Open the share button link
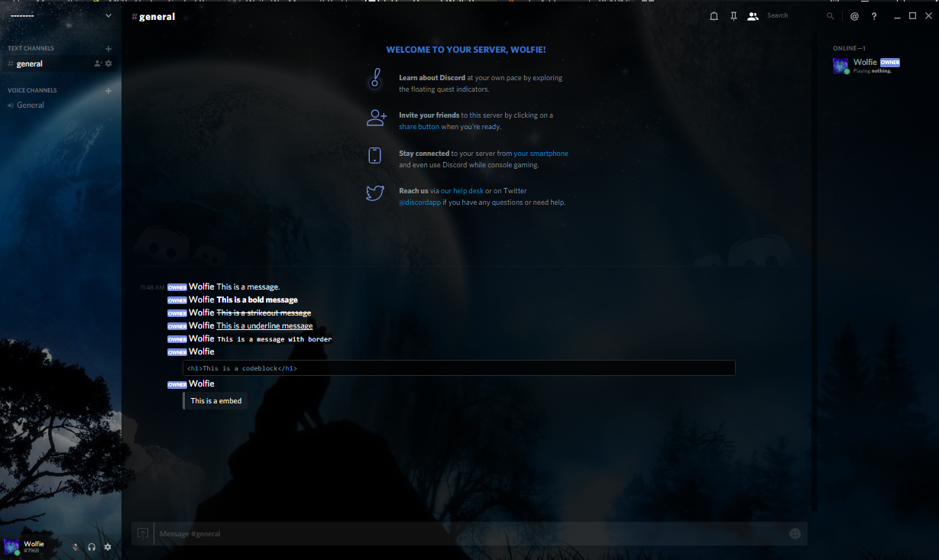939x560 pixels. pos(419,127)
